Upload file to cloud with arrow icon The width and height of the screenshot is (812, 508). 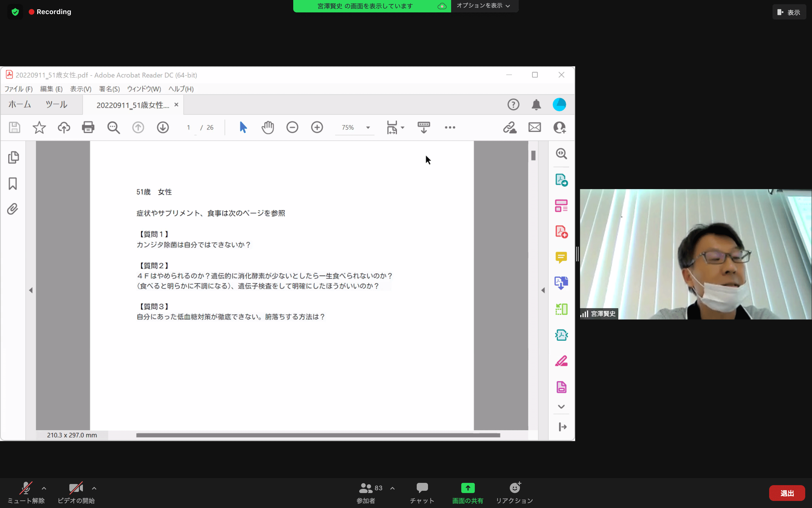(64, 127)
